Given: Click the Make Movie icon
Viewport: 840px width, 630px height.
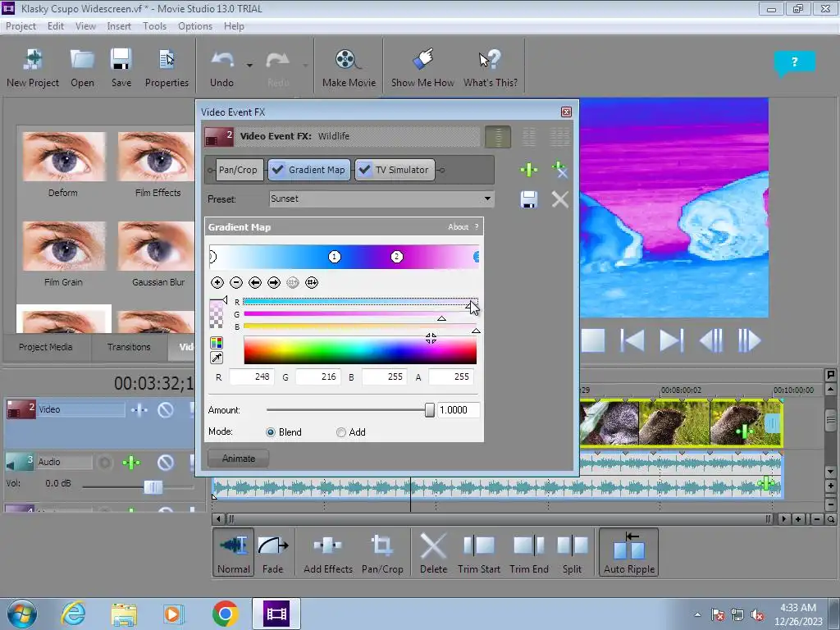Looking at the screenshot, I should click(349, 68).
